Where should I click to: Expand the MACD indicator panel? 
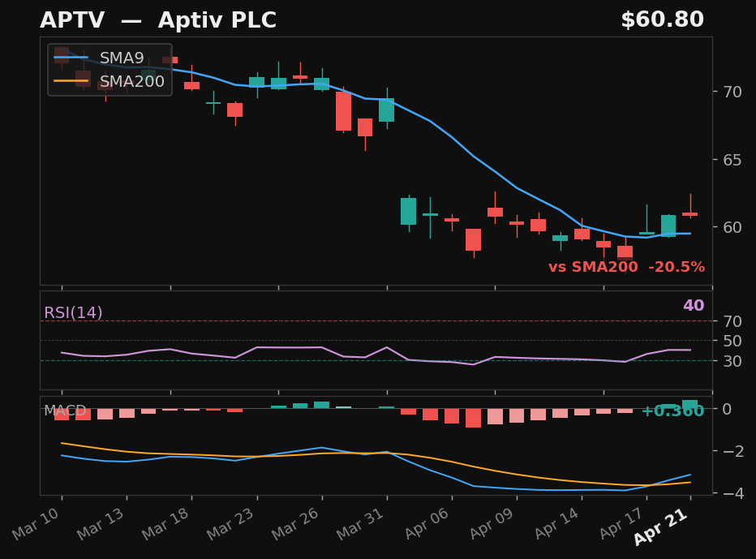click(373, 446)
